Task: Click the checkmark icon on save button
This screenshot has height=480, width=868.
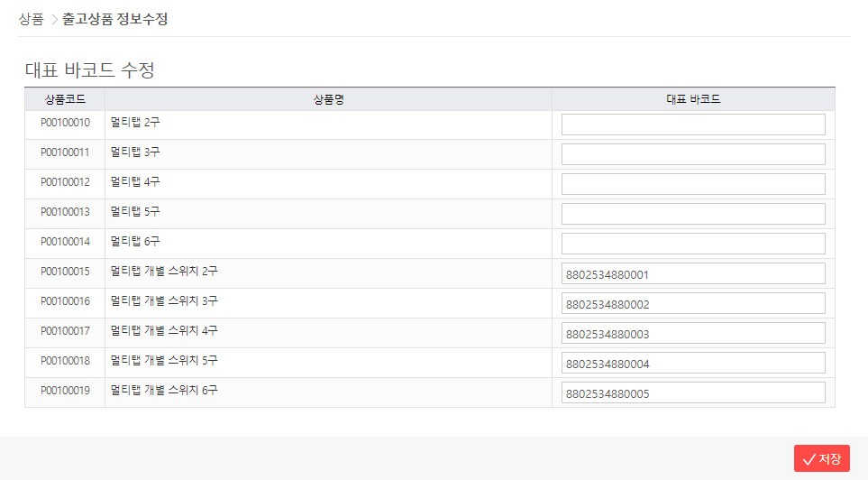Action: tap(809, 458)
